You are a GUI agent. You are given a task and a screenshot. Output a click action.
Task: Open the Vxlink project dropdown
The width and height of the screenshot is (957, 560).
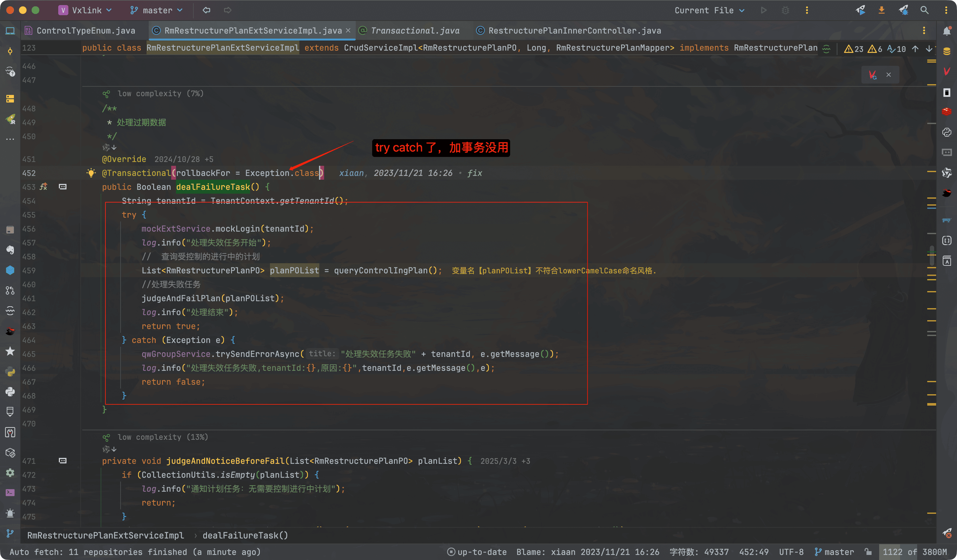pyautogui.click(x=85, y=10)
